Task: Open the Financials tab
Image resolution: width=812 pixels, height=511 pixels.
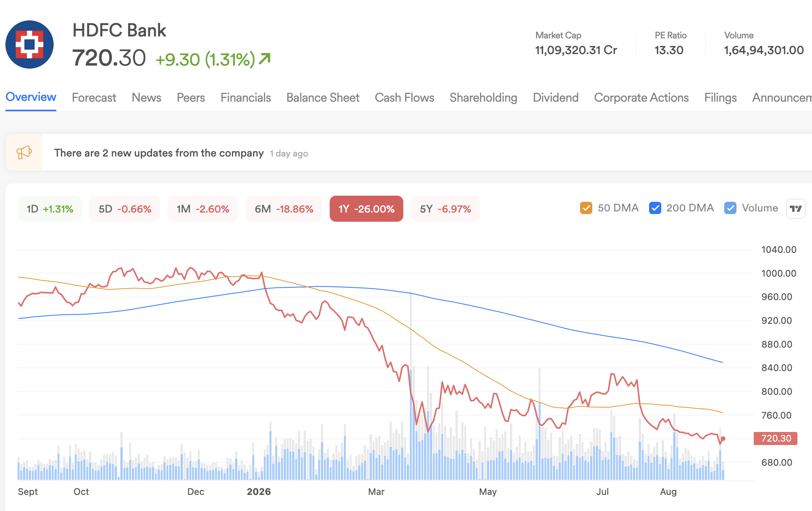Action: click(246, 97)
